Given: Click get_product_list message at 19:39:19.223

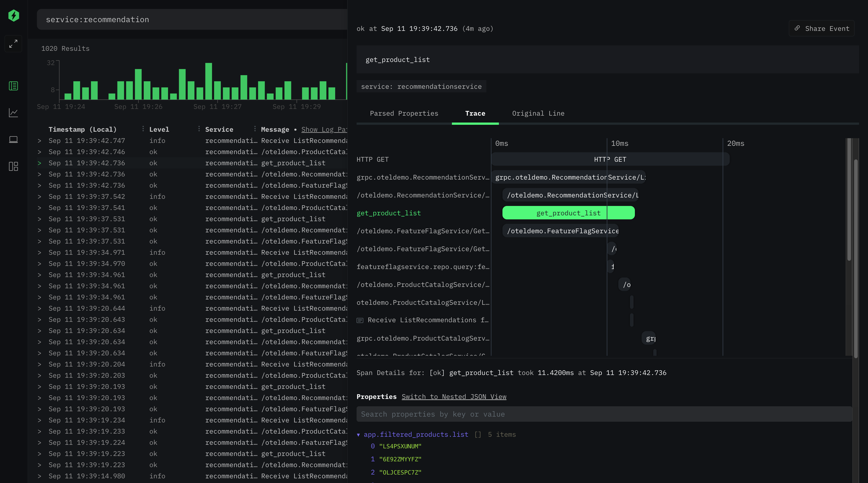Looking at the screenshot, I should [x=293, y=454].
